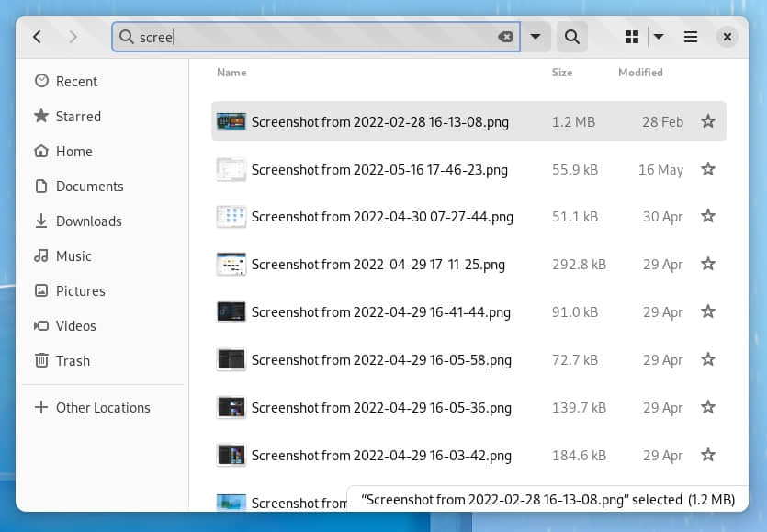Star the Screenshot from 2022-05-16 17-46-23.png file

coord(708,169)
